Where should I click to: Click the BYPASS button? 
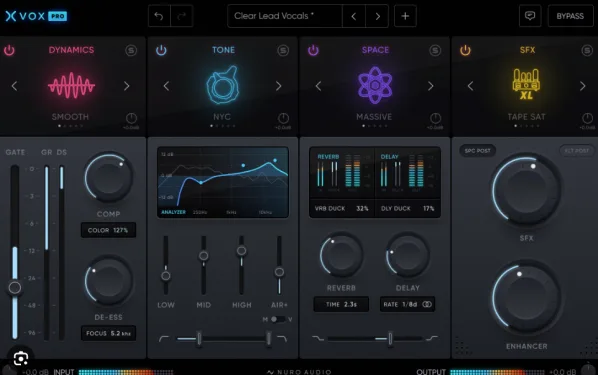click(570, 16)
